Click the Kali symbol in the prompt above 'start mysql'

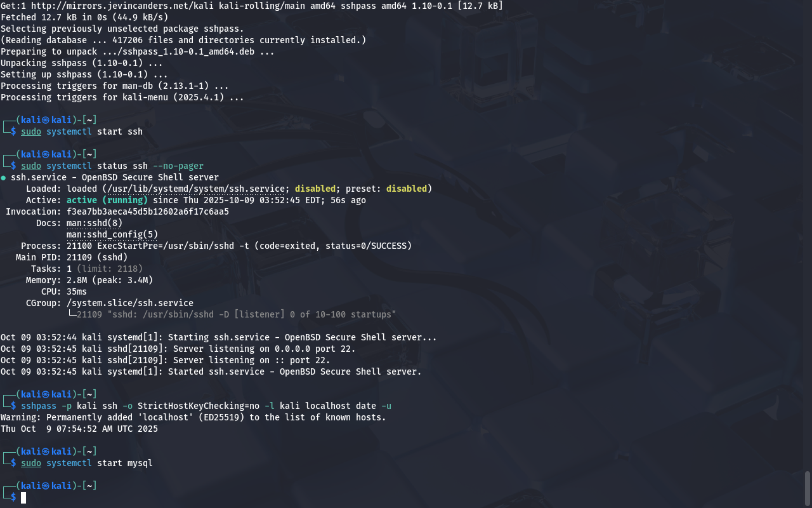pyautogui.click(x=46, y=451)
